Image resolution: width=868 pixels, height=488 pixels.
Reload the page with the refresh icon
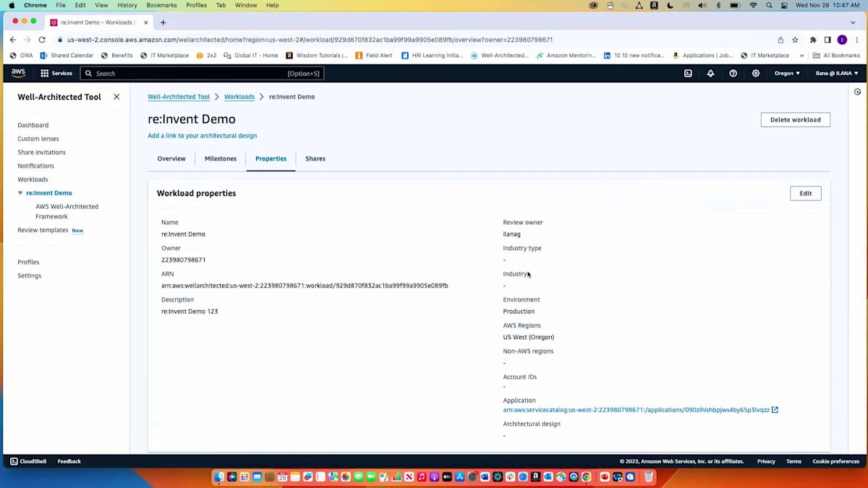[x=42, y=40]
